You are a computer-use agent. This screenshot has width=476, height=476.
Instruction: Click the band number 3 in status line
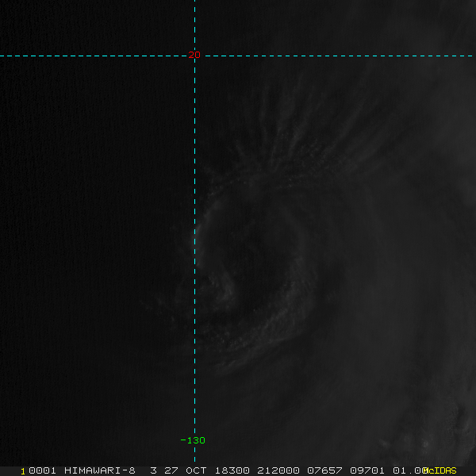152,470
